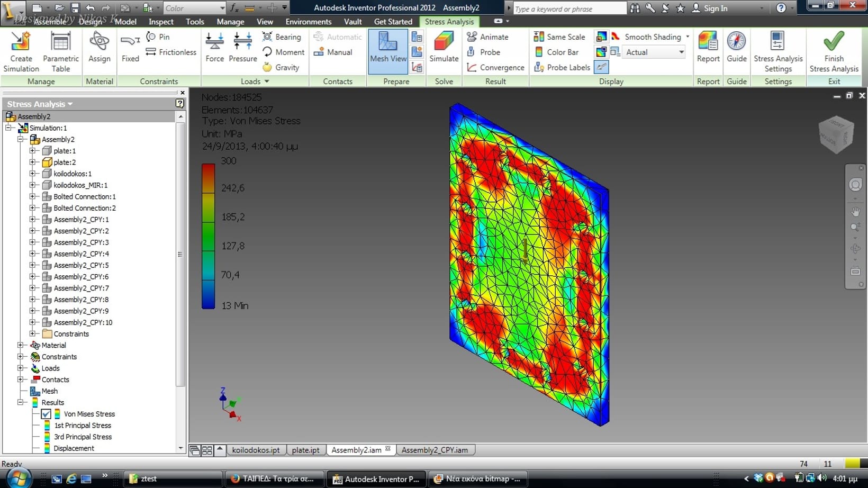Apply a Force load
This screenshot has width=868, height=488.
coord(214,48)
